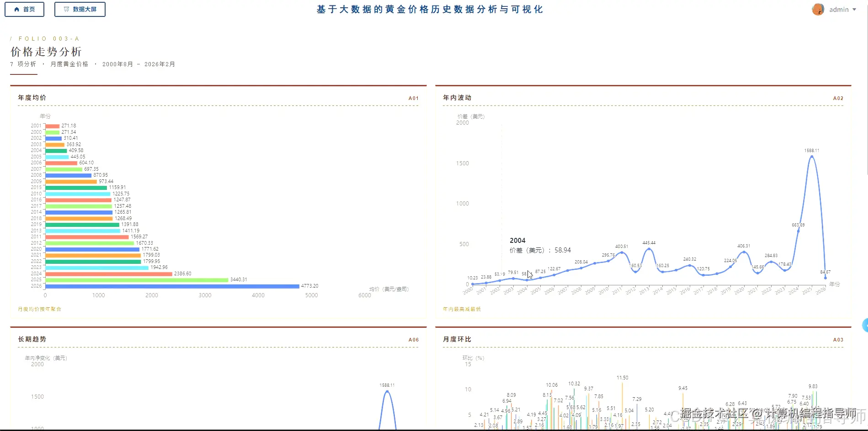Click the screen icon in 数据大屏 button

click(67, 9)
